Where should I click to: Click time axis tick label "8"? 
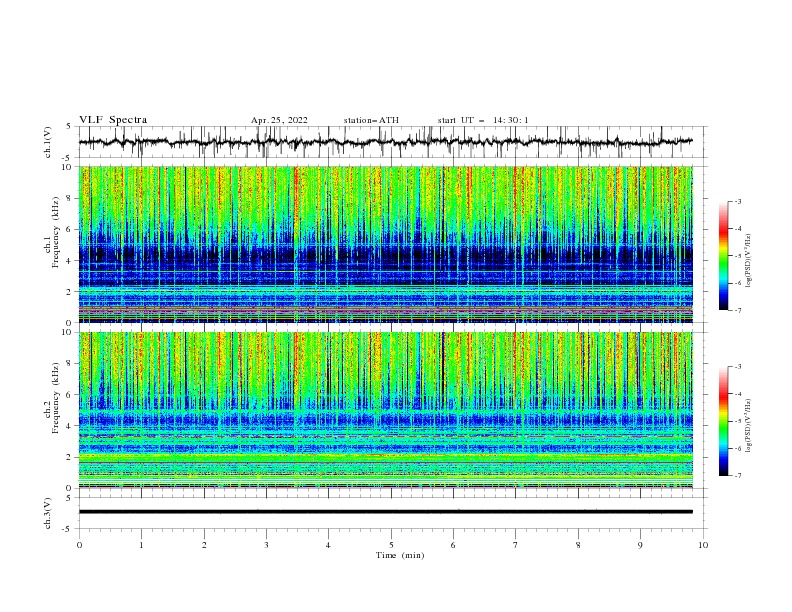[578, 545]
